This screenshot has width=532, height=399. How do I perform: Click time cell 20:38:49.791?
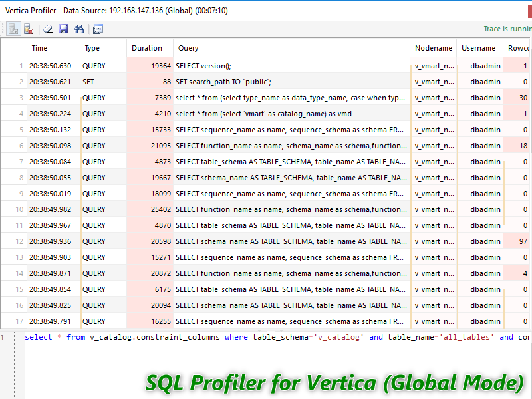(x=54, y=321)
